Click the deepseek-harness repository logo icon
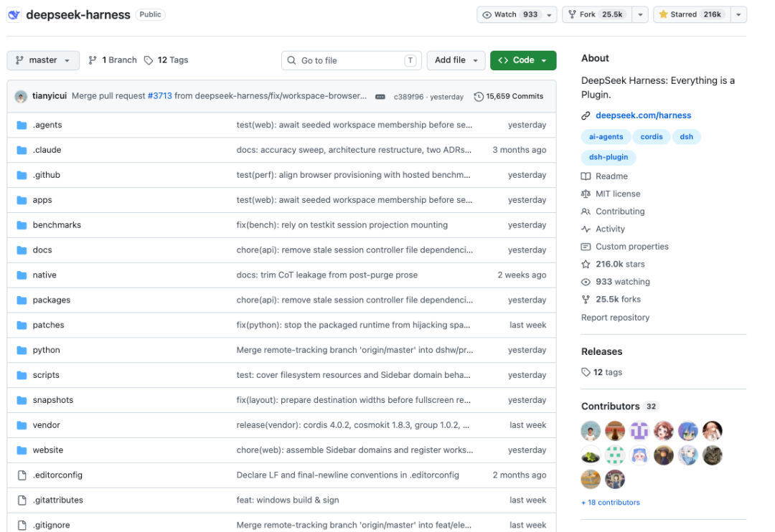The height and width of the screenshot is (532, 775). click(x=14, y=15)
